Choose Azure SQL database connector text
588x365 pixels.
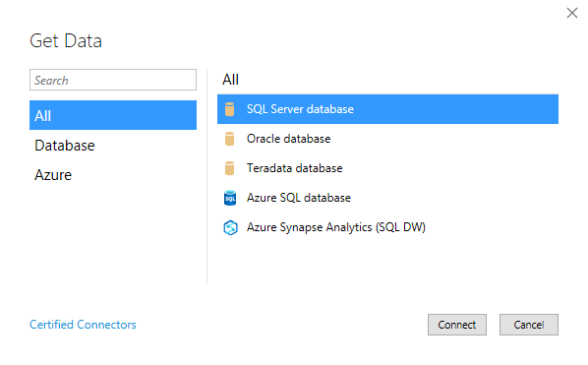click(299, 198)
